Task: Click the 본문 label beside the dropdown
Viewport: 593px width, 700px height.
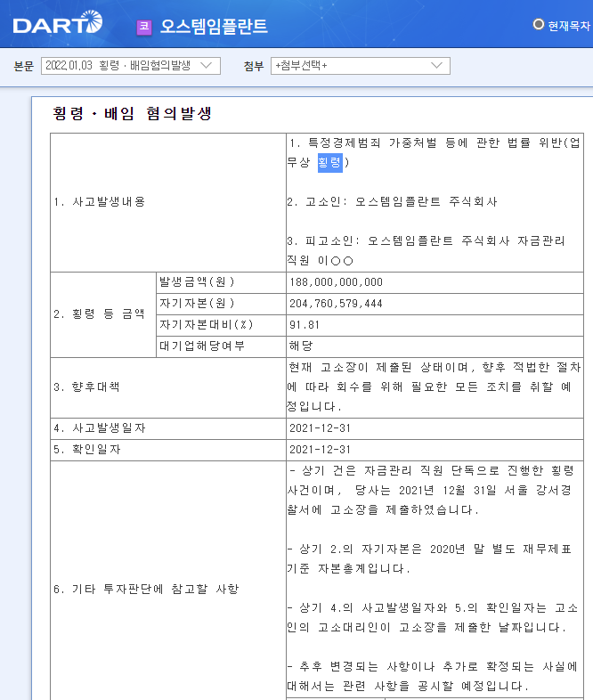Action: point(24,66)
